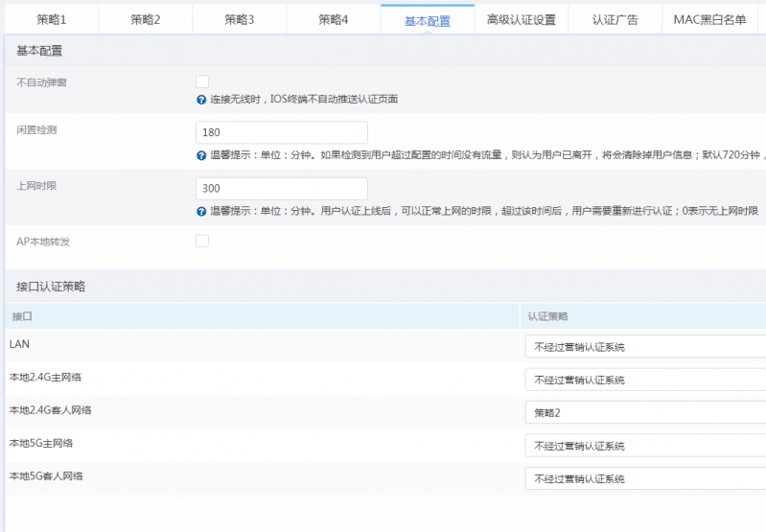Viewport: 766px width, 532px height.
Task: Open 本地2.4G客人网络 dropdown showing 策略2
Action: 644,413
